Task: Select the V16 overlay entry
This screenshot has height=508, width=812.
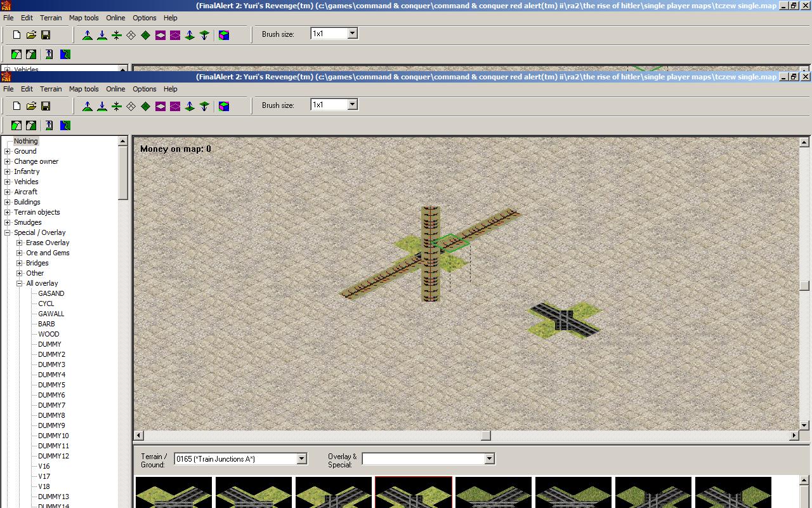Action: 44,466
